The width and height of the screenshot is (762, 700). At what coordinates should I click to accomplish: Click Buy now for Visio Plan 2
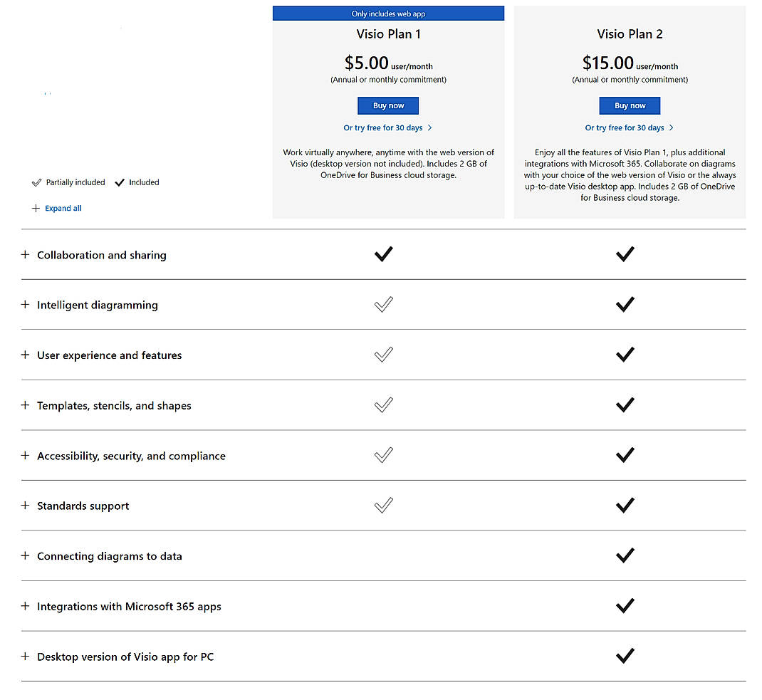[630, 105]
